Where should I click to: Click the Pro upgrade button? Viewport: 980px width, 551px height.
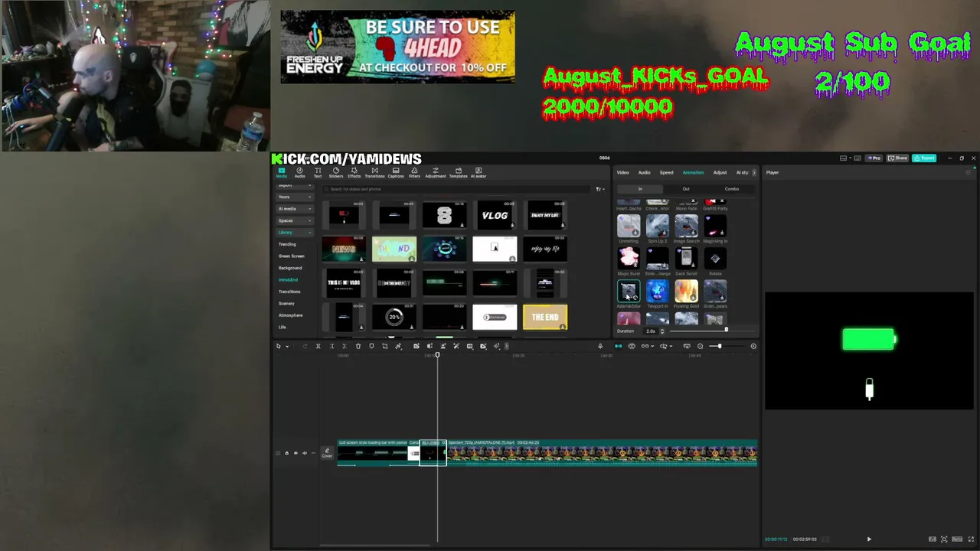(874, 158)
